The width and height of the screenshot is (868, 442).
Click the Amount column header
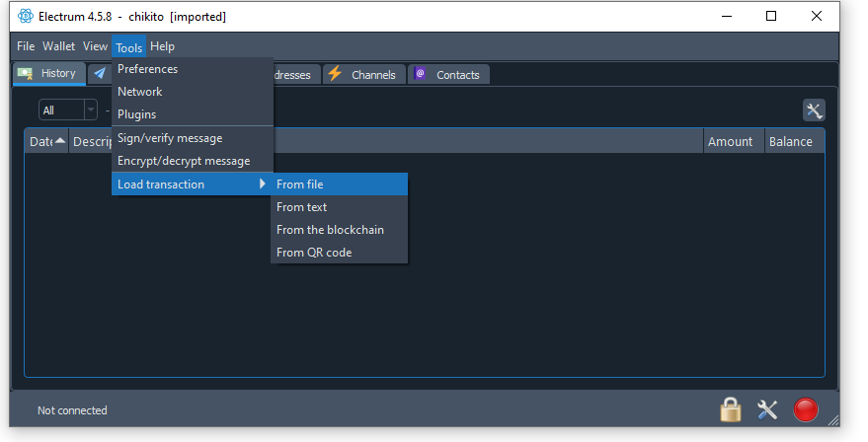tap(734, 142)
